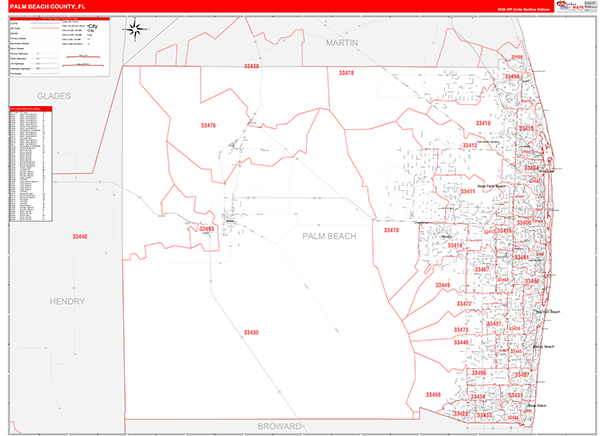Viewport: 600px width, 436px height.
Task: Click ZIP code 33430 label
Action: pyautogui.click(x=251, y=332)
